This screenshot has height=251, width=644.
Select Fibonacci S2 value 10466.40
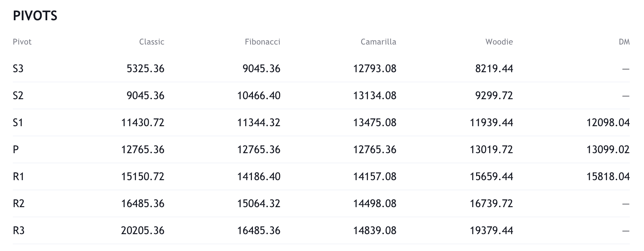click(x=259, y=96)
